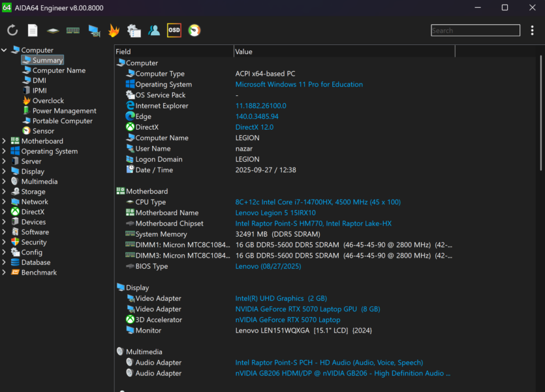545x392 pixels.
Task: Expand the Operating System tree node
Action: 4,151
